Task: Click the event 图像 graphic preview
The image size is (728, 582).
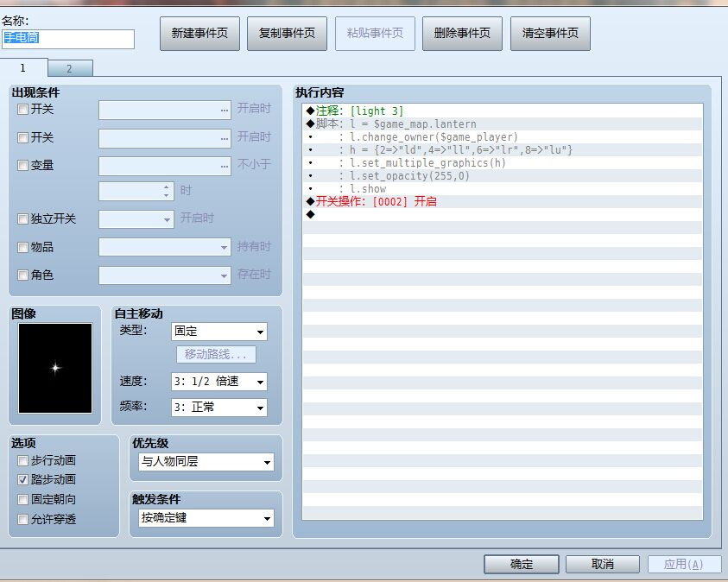Action: (x=55, y=368)
